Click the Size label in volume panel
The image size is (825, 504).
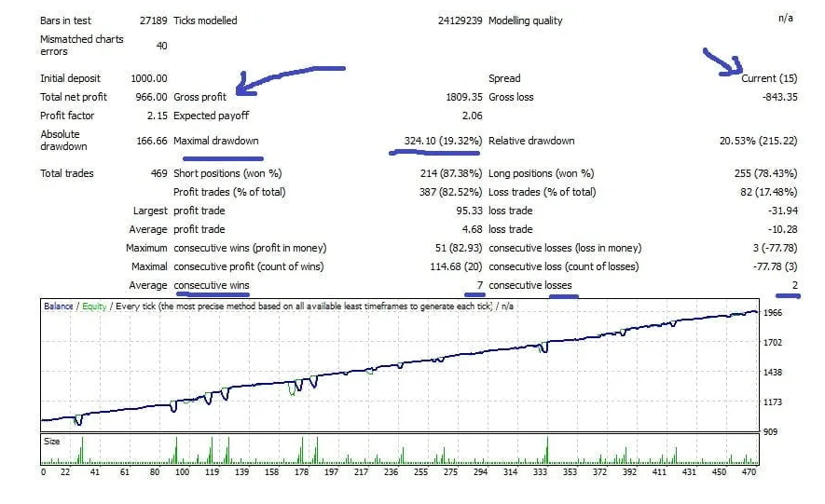pyautogui.click(x=52, y=441)
